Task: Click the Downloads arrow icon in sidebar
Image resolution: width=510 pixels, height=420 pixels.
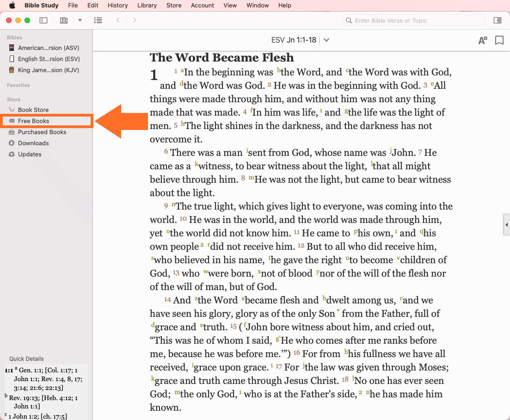Action: (12, 143)
